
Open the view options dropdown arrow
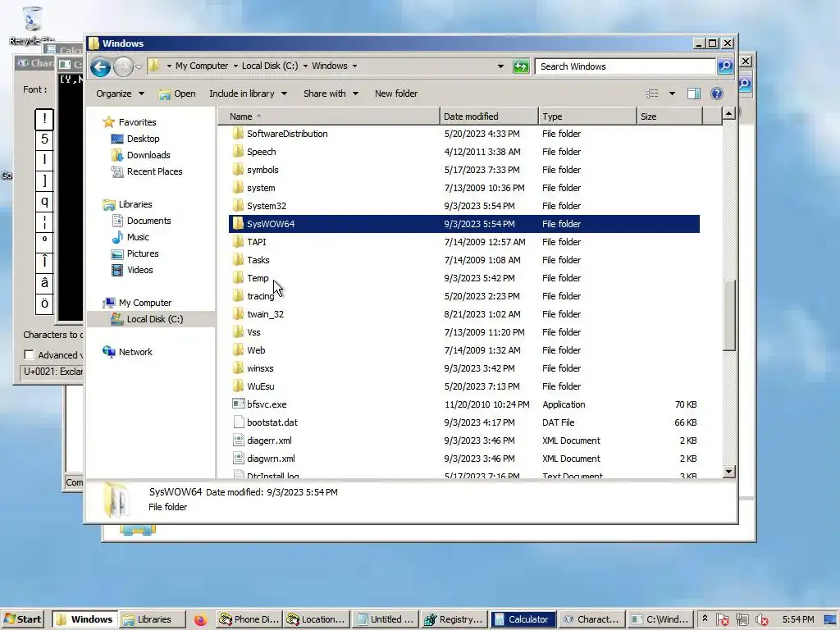(x=672, y=94)
